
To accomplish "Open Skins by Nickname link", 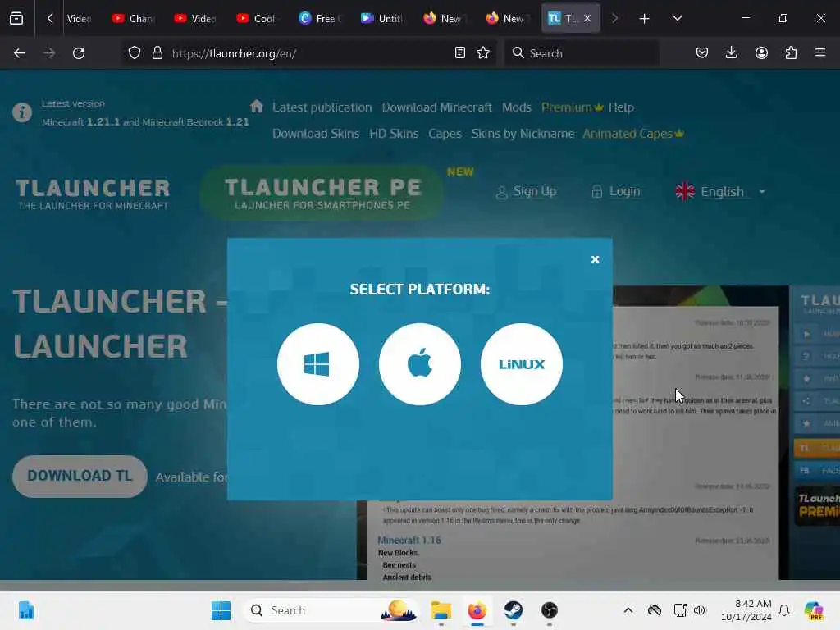I will click(523, 134).
